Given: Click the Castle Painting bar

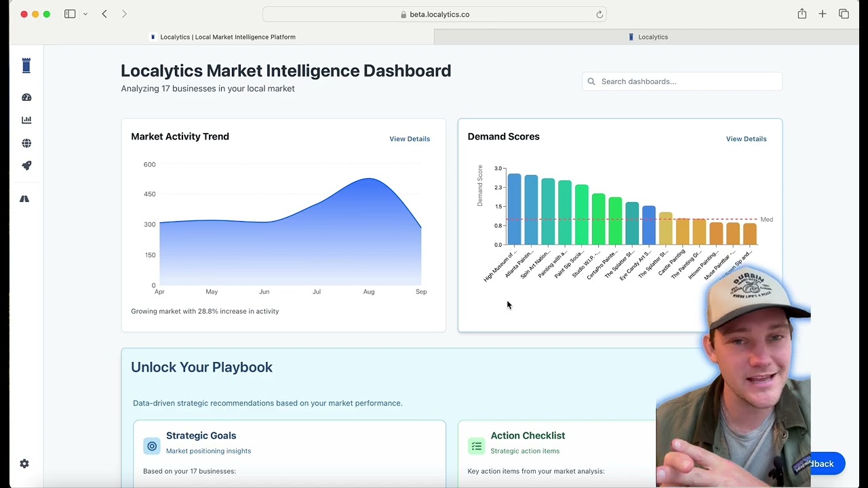Looking at the screenshot, I should [682, 232].
